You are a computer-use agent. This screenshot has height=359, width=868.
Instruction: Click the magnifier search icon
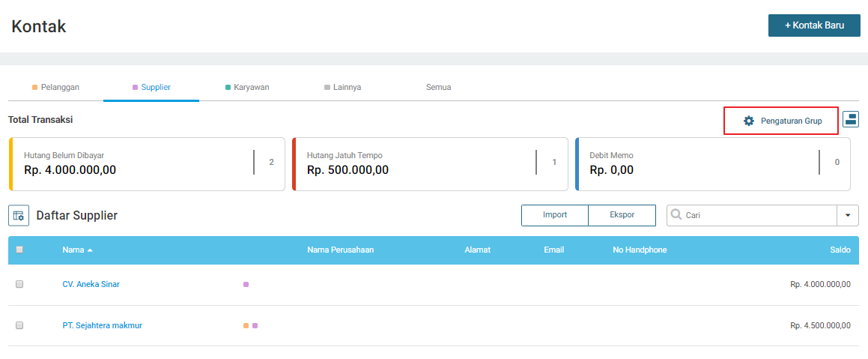point(677,215)
